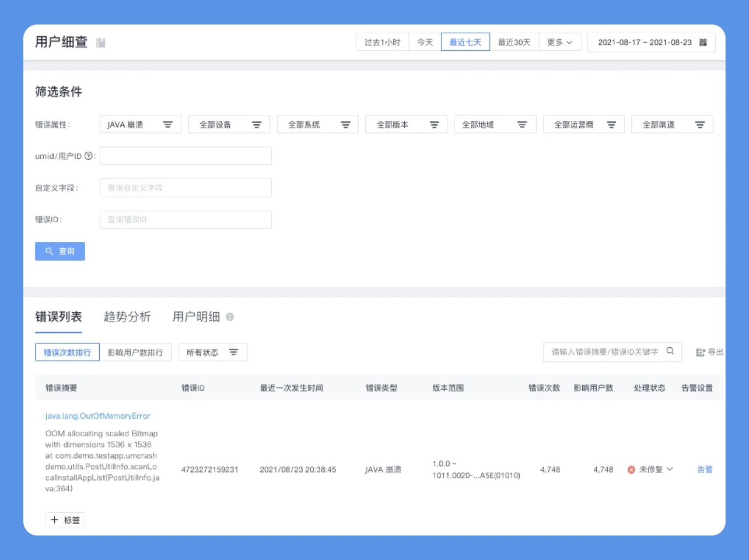Open the calendar icon in date range

(x=703, y=43)
